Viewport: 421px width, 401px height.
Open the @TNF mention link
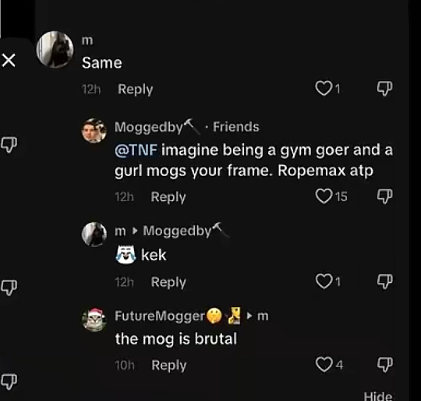tap(136, 150)
